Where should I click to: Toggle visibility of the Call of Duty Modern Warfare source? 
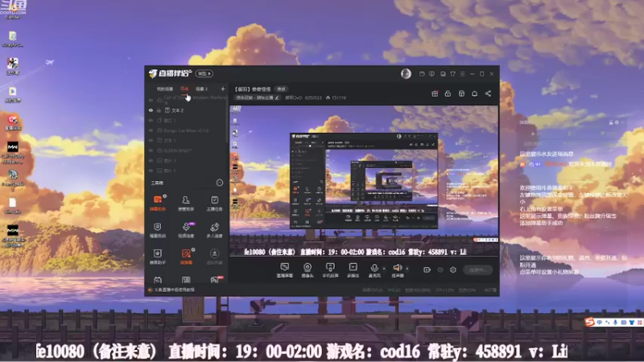[151, 100]
